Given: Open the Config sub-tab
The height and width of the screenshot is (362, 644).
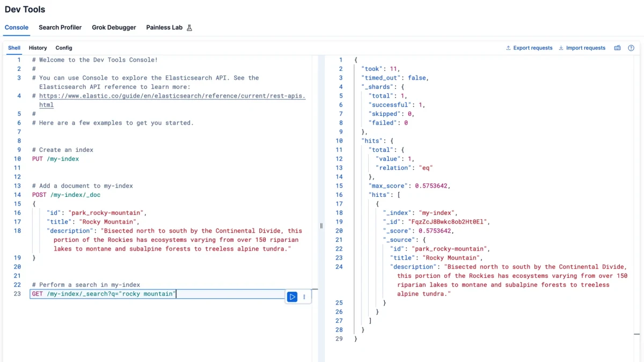Looking at the screenshot, I should [x=64, y=48].
